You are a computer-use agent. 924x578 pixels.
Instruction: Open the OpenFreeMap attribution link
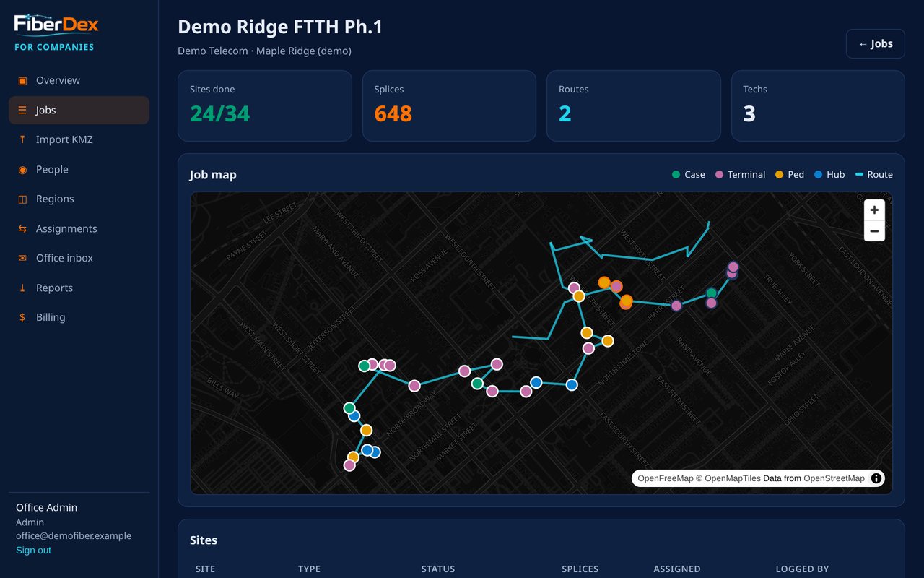665,478
